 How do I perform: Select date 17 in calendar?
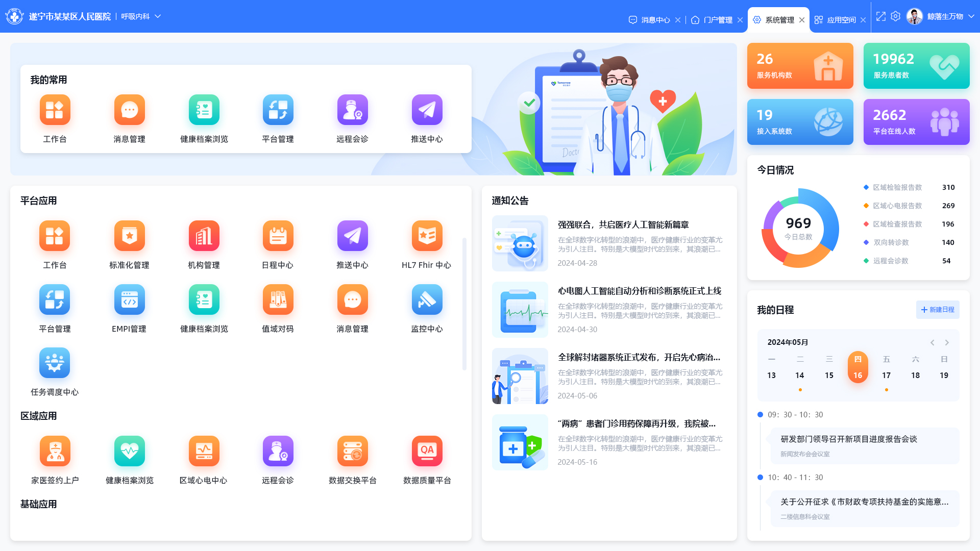coord(886,375)
